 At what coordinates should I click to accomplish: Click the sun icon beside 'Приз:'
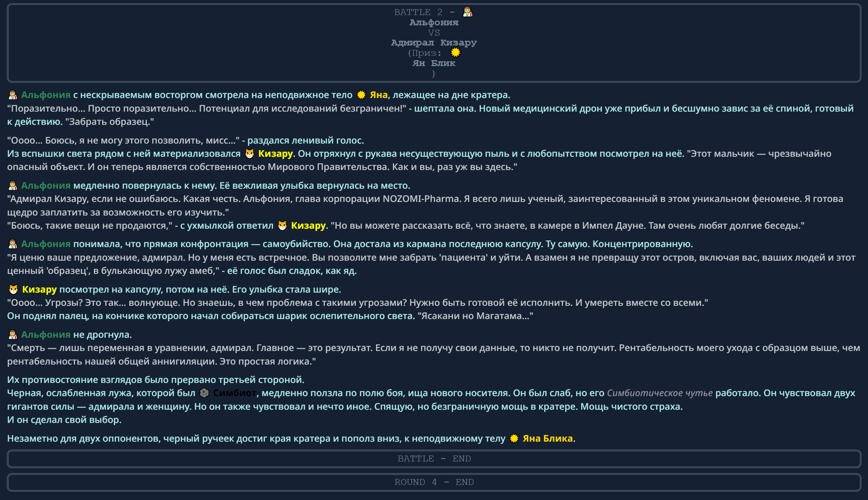(x=455, y=53)
